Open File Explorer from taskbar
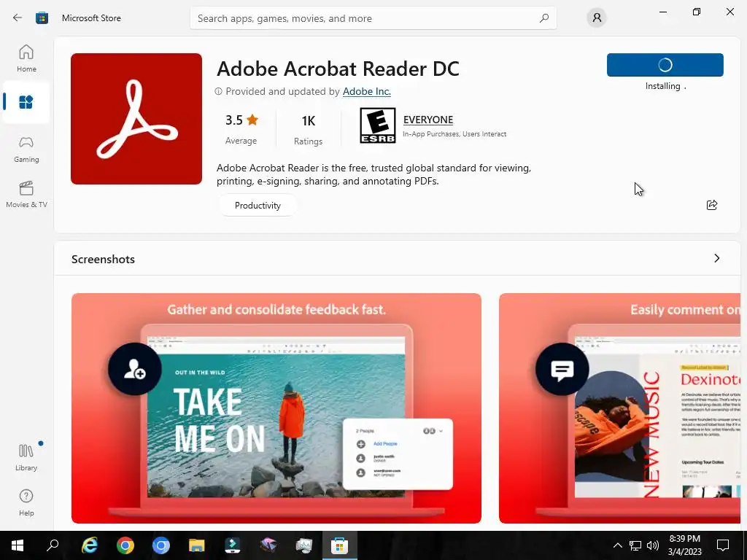Viewport: 747px width, 560px height. point(197,545)
